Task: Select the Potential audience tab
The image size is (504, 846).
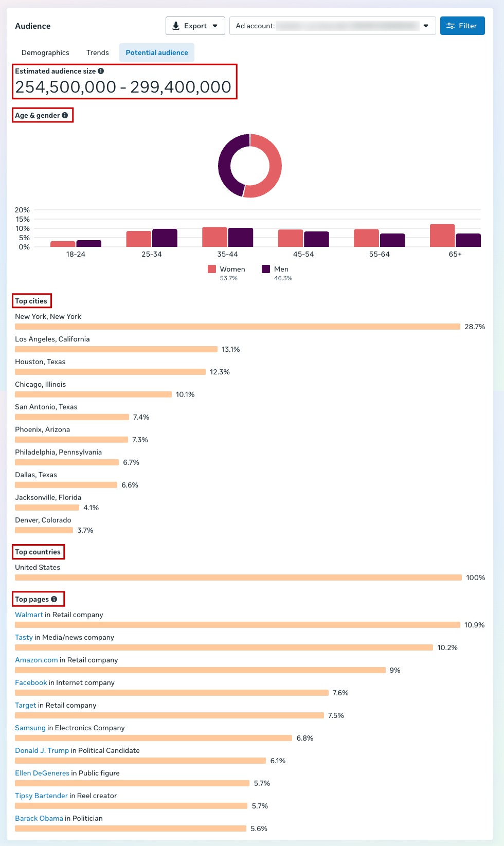Action: tap(157, 52)
